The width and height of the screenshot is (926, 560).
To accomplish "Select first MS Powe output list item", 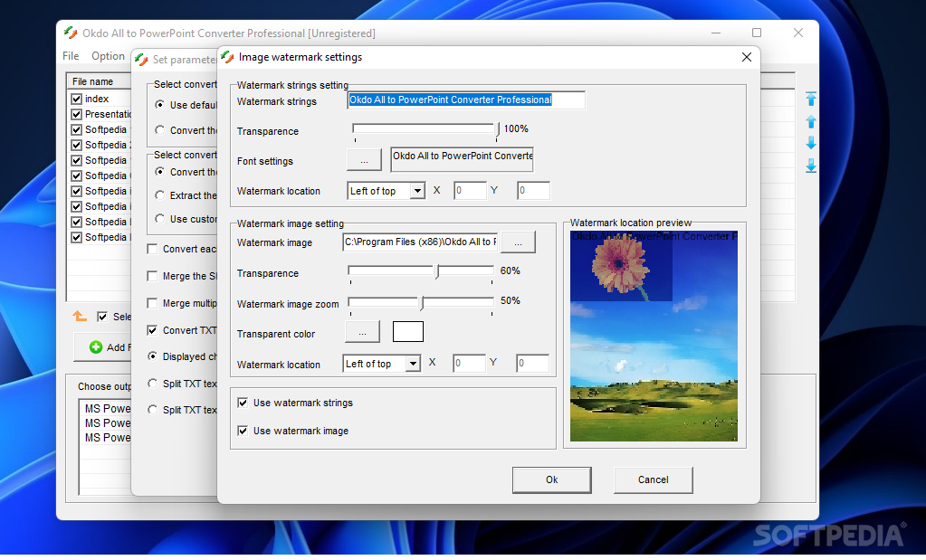I will pyautogui.click(x=107, y=408).
